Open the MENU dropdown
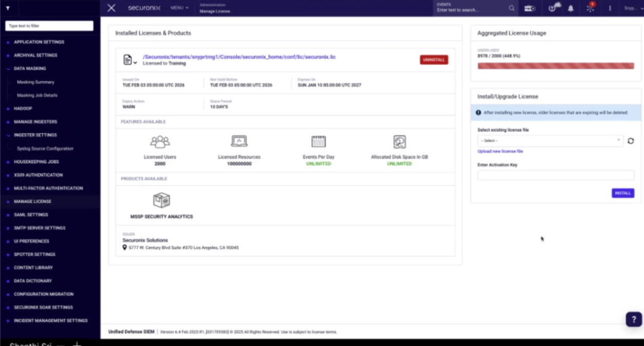The width and height of the screenshot is (644, 346). point(179,8)
